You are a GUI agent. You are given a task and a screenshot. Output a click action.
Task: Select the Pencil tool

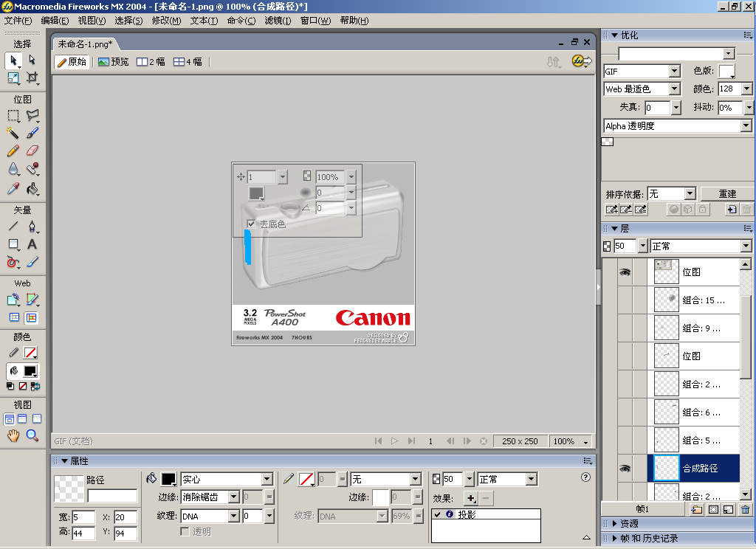13,151
